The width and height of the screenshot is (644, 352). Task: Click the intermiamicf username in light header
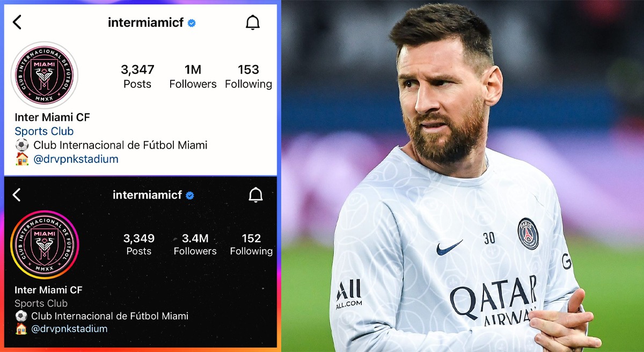click(x=146, y=23)
